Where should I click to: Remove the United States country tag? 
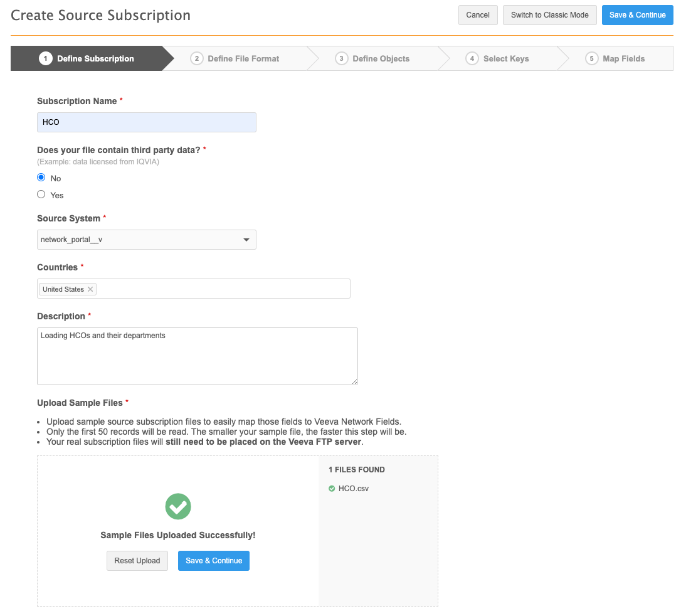(x=90, y=289)
